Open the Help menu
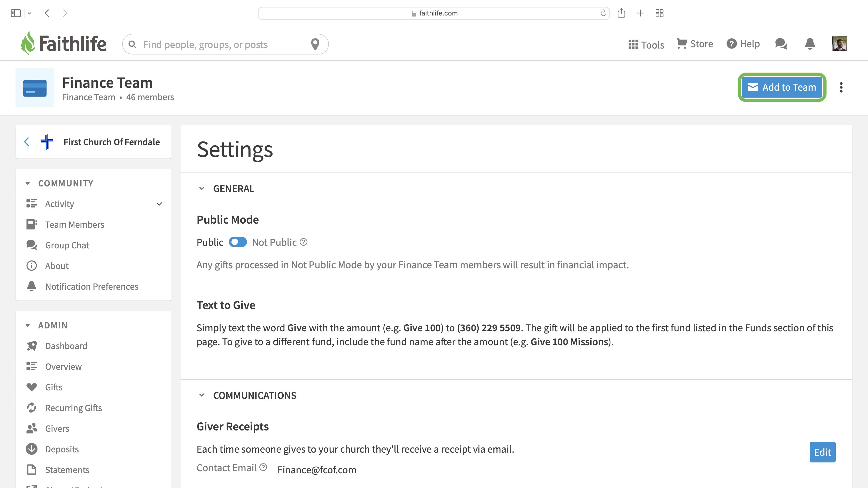The width and height of the screenshot is (868, 488). coord(743,44)
